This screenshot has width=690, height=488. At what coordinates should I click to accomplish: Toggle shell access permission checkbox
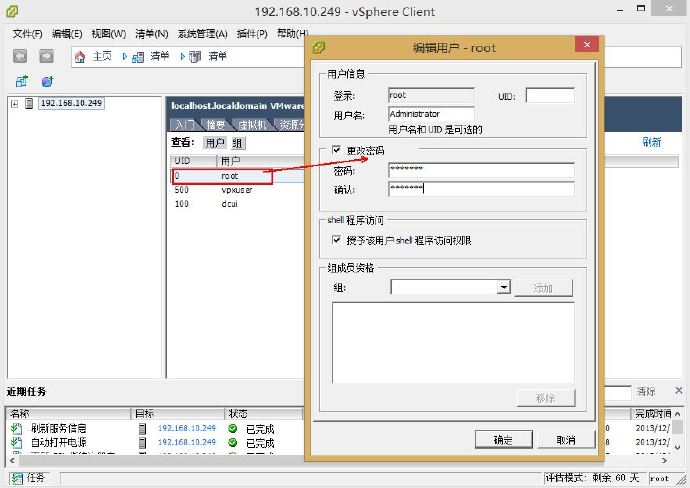click(336, 240)
